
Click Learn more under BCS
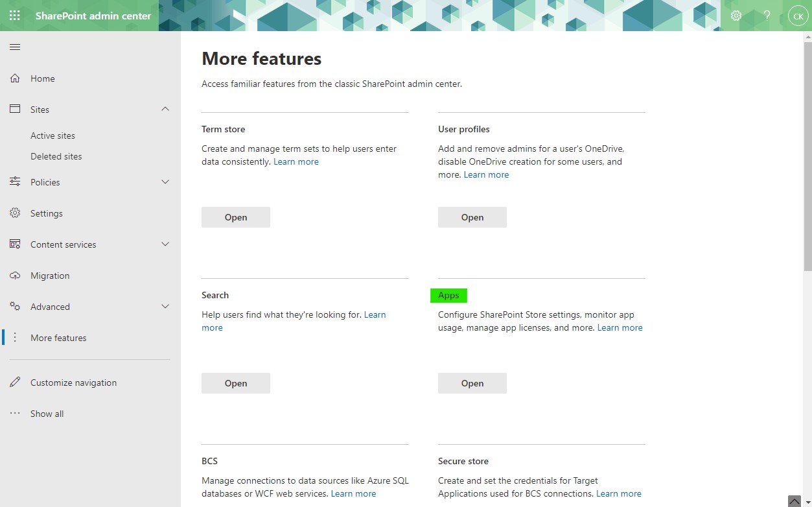point(354,493)
